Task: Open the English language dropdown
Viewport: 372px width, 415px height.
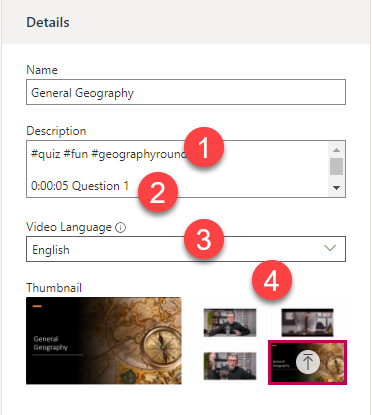Action: click(186, 249)
